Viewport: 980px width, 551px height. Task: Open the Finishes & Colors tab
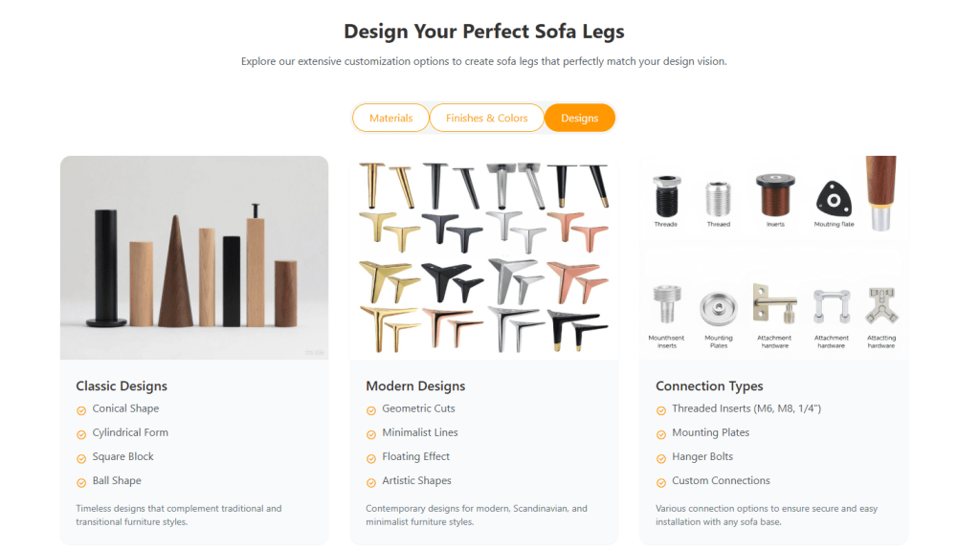486,117
